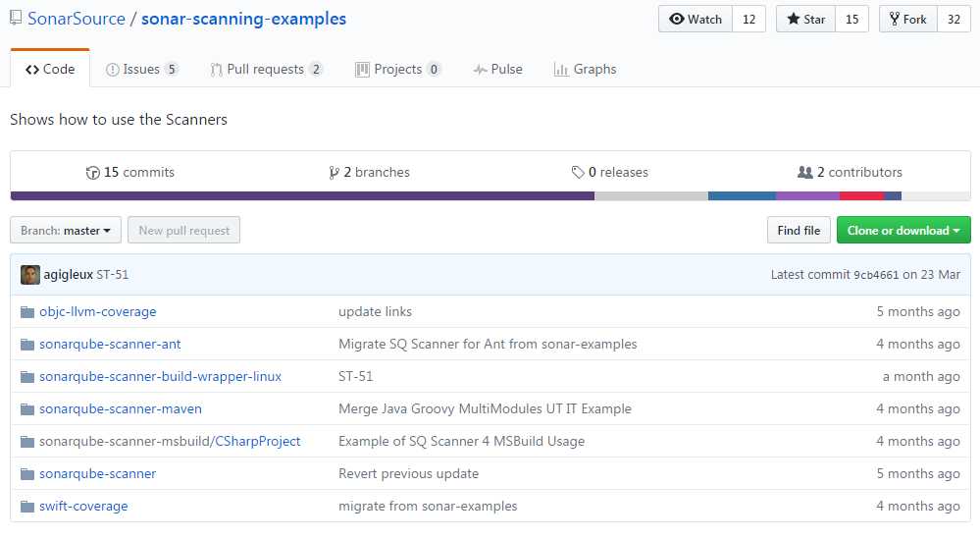980x540 pixels.
Task: Open ST-51 latest commit message in header
Action: pos(113,275)
